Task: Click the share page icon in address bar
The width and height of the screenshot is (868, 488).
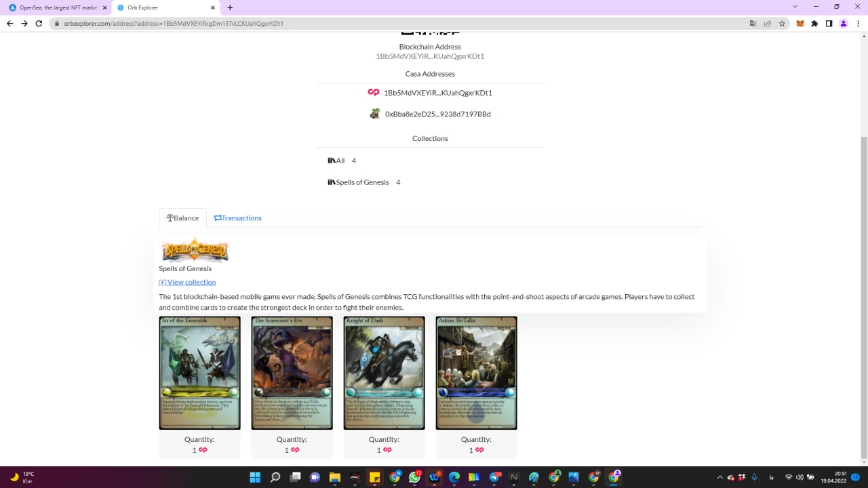Action: click(x=768, y=23)
